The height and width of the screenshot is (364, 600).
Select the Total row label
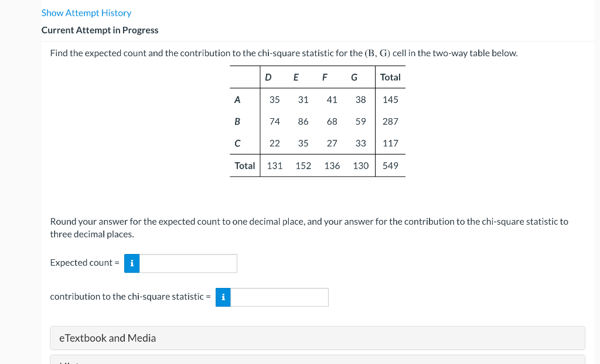pyautogui.click(x=244, y=166)
